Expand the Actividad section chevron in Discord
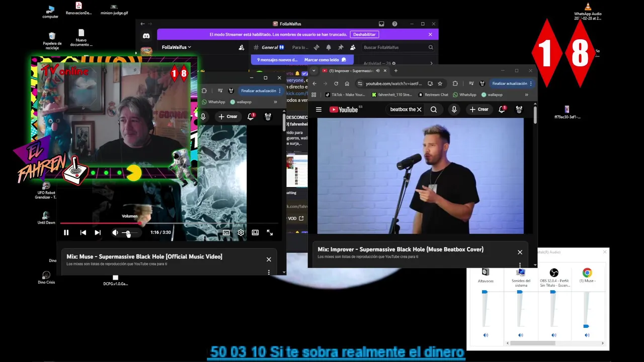Image resolution: width=644 pixels, height=362 pixels. [431, 63]
